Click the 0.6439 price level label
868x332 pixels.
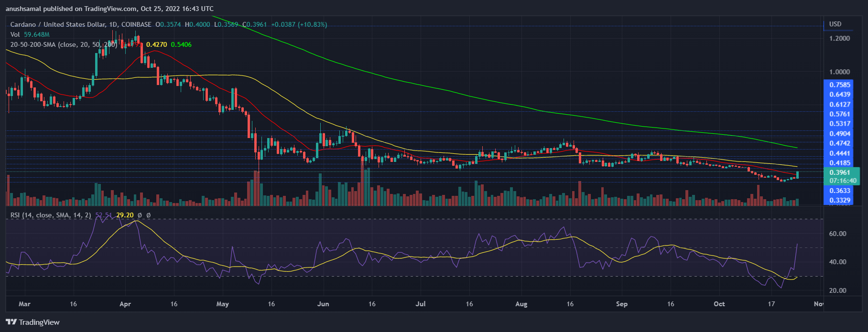[840, 95]
